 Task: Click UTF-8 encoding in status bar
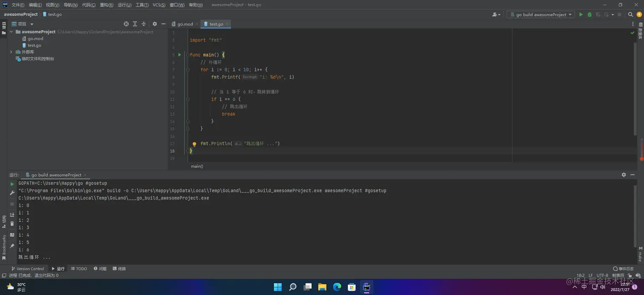point(602,275)
